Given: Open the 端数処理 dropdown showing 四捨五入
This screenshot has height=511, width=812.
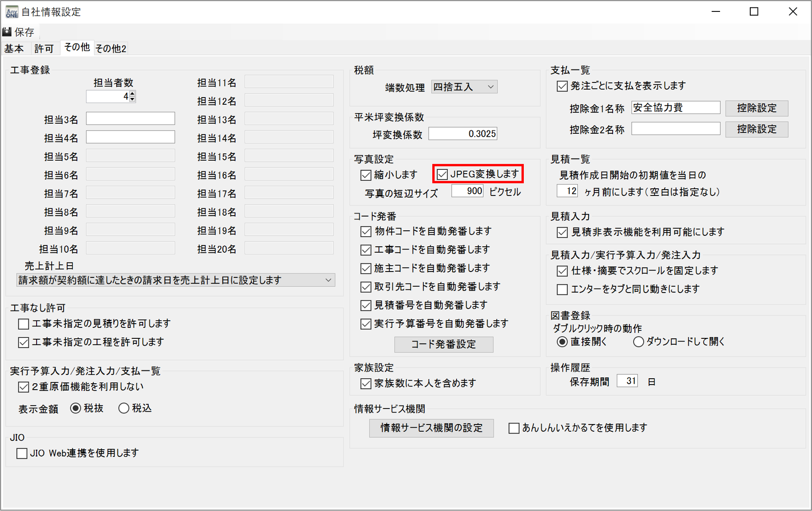Looking at the screenshot, I should click(464, 87).
